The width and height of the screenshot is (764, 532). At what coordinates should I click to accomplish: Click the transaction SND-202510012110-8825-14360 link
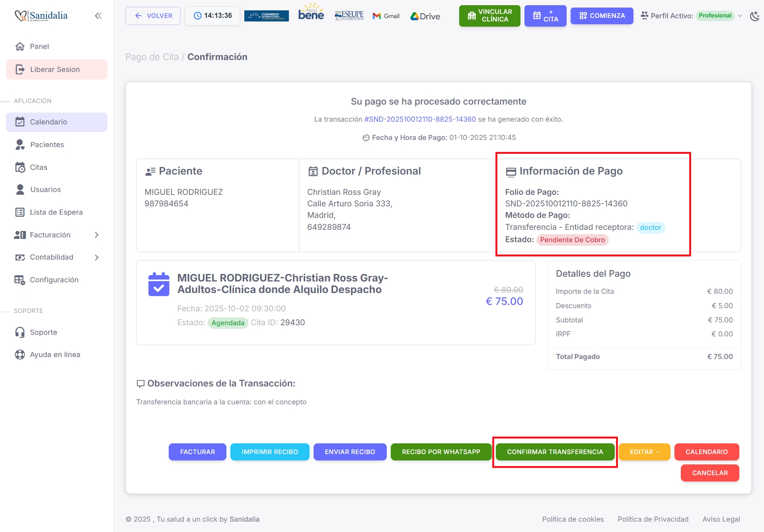coord(420,119)
